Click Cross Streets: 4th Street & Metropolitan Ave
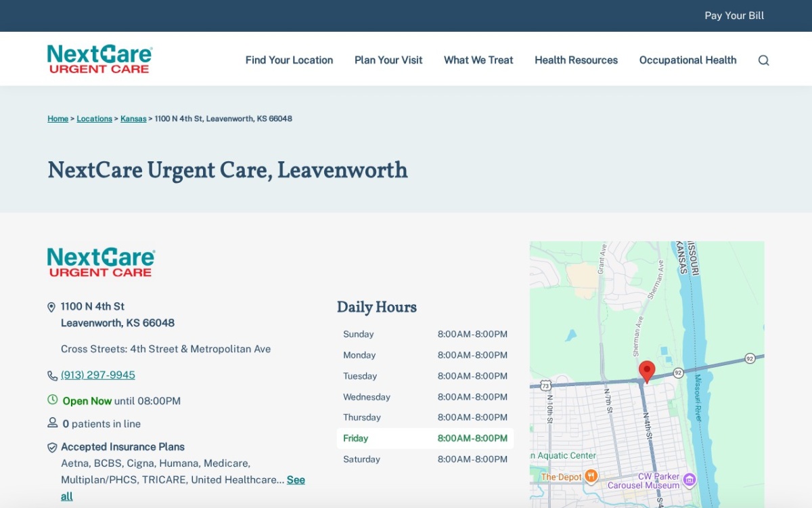This screenshot has height=508, width=812. point(166,350)
